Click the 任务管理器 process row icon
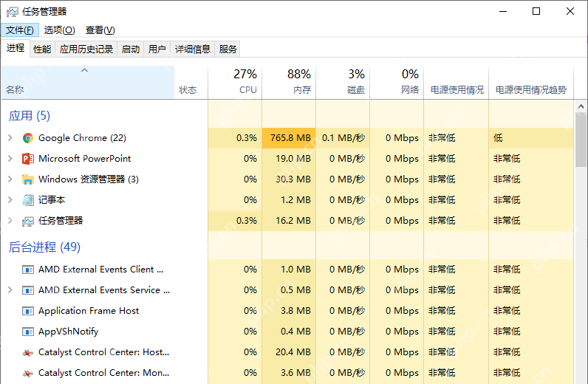 [x=28, y=222]
